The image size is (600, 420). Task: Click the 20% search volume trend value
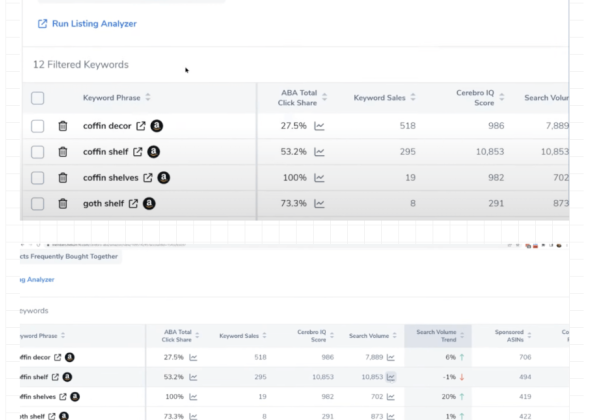[448, 397]
